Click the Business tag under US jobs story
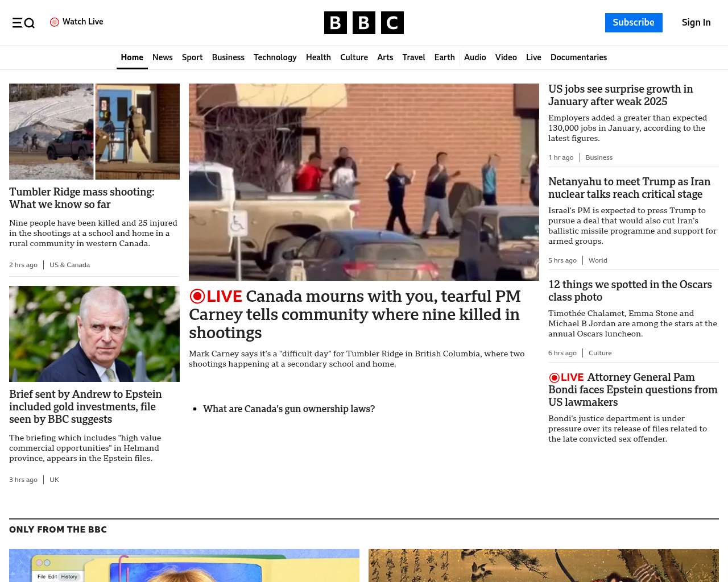This screenshot has width=728, height=582. 599,157
